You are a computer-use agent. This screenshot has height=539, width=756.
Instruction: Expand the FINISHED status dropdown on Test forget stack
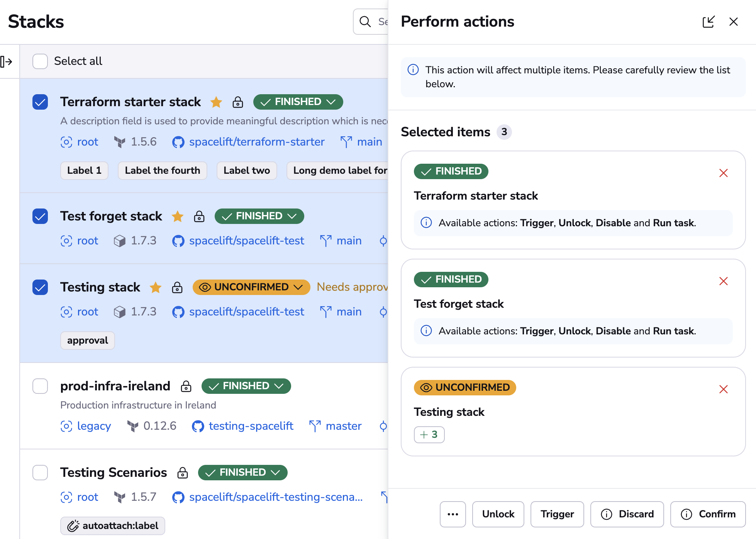click(292, 216)
